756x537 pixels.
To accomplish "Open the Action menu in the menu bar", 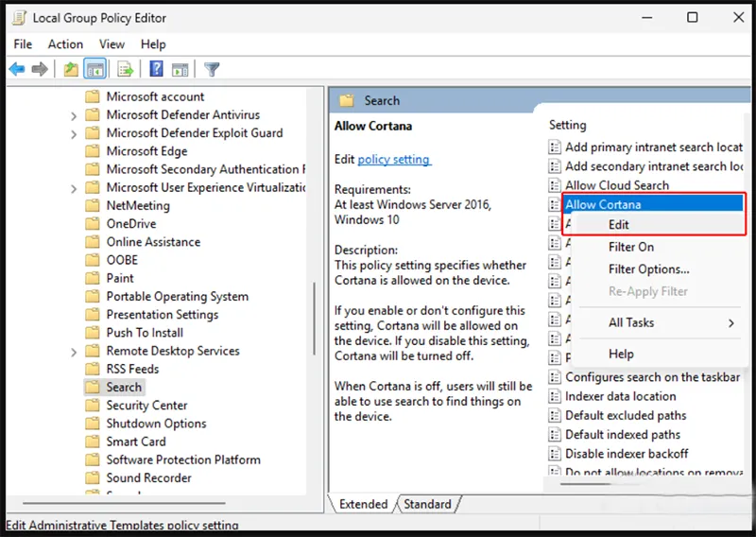I will pyautogui.click(x=65, y=43).
